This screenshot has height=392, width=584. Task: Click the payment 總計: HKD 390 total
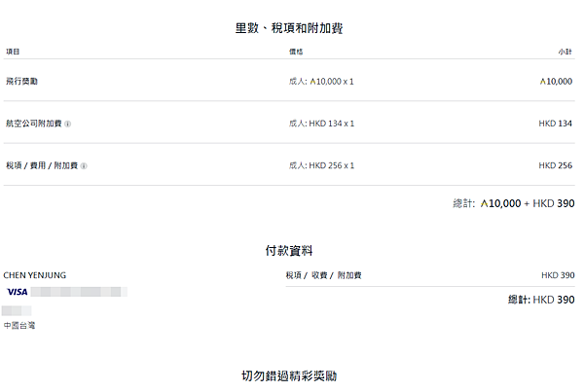[x=541, y=300]
